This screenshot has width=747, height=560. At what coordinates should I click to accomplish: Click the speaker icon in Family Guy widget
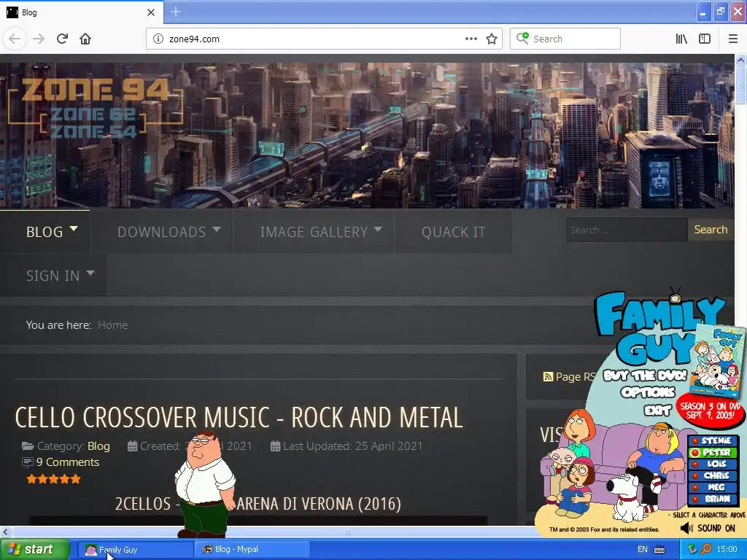(686, 528)
